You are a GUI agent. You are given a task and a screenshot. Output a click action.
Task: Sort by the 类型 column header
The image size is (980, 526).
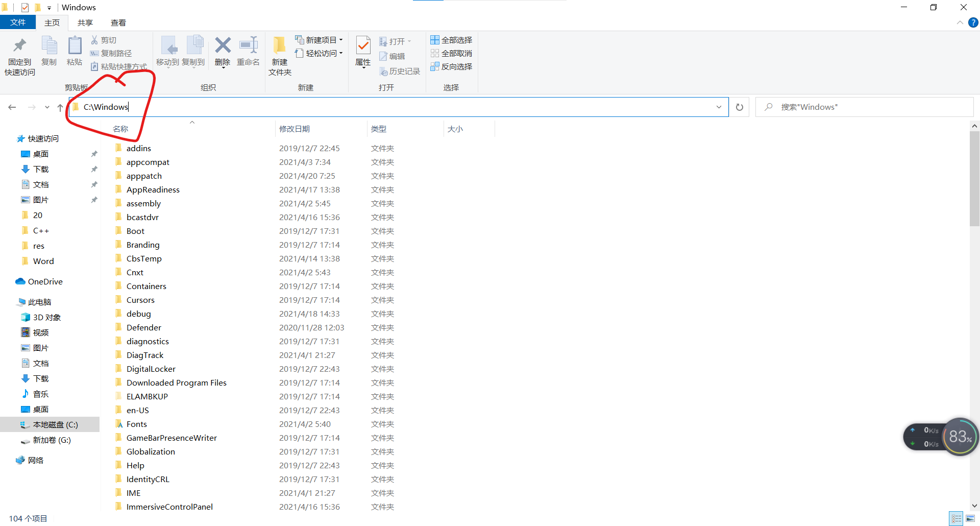(379, 129)
